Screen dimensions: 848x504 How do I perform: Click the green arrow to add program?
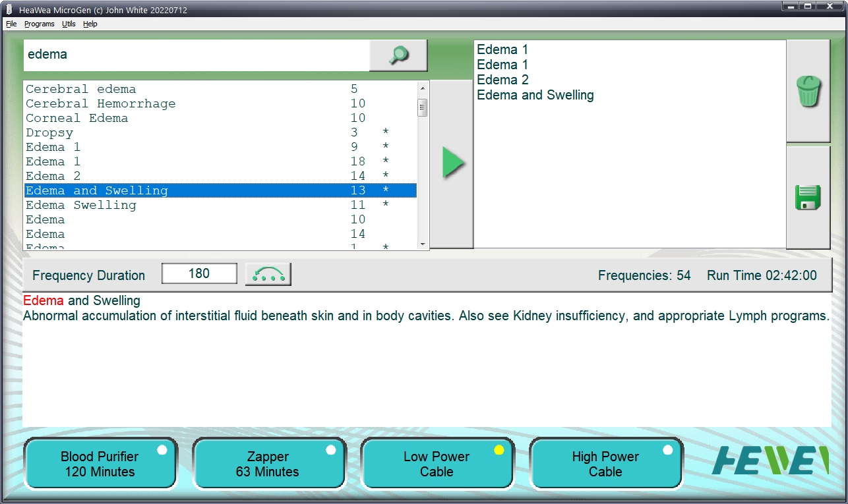tap(452, 163)
